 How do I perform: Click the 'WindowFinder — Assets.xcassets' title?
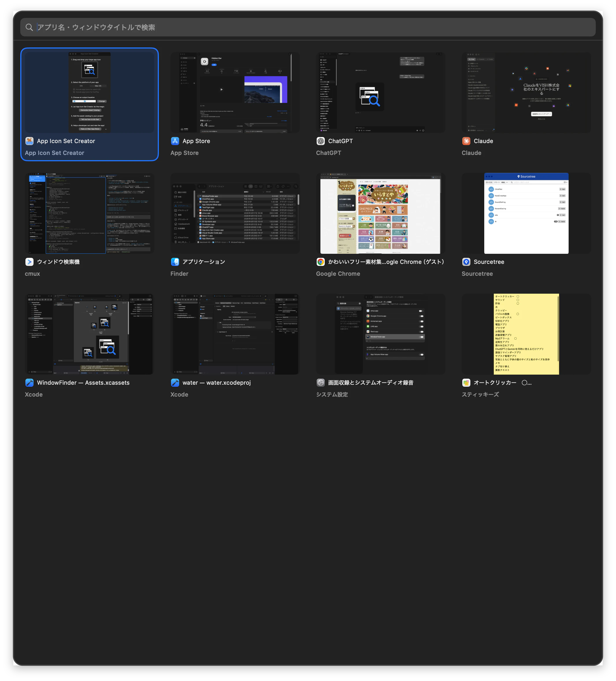(x=83, y=382)
